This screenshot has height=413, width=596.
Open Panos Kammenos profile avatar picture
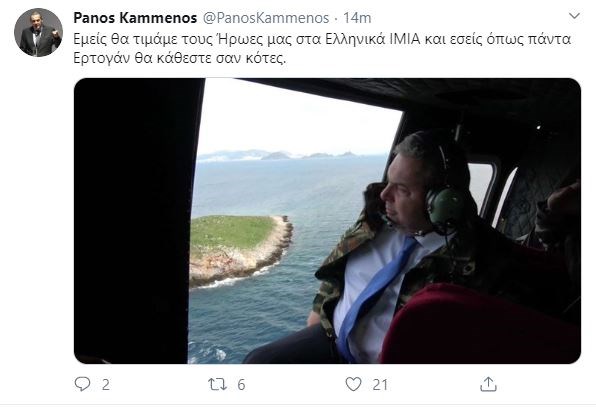38,32
